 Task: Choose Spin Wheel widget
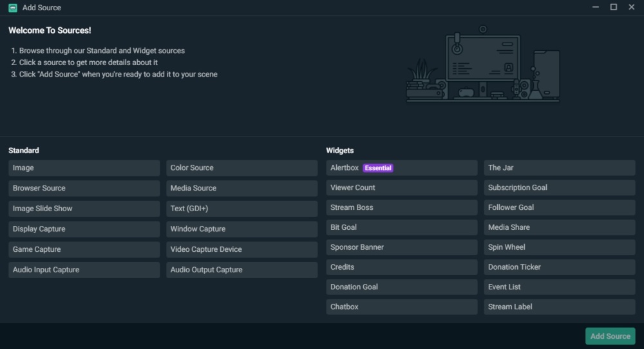[559, 247]
